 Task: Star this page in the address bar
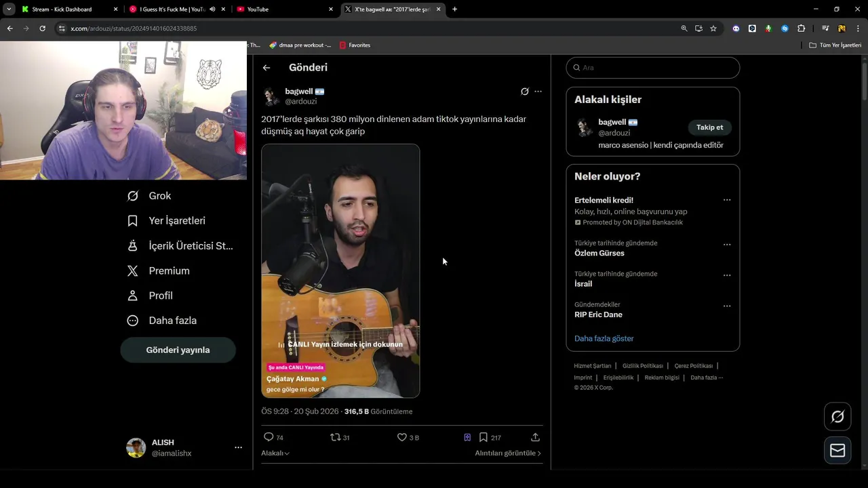[713, 28]
